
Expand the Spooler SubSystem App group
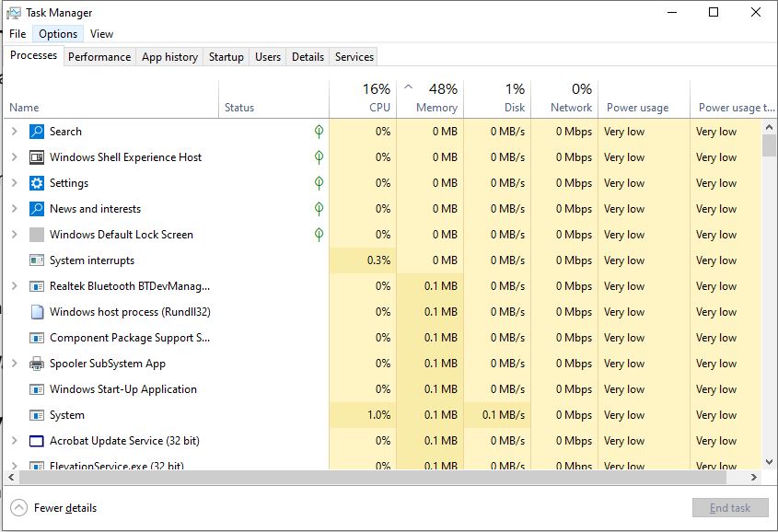coord(15,364)
